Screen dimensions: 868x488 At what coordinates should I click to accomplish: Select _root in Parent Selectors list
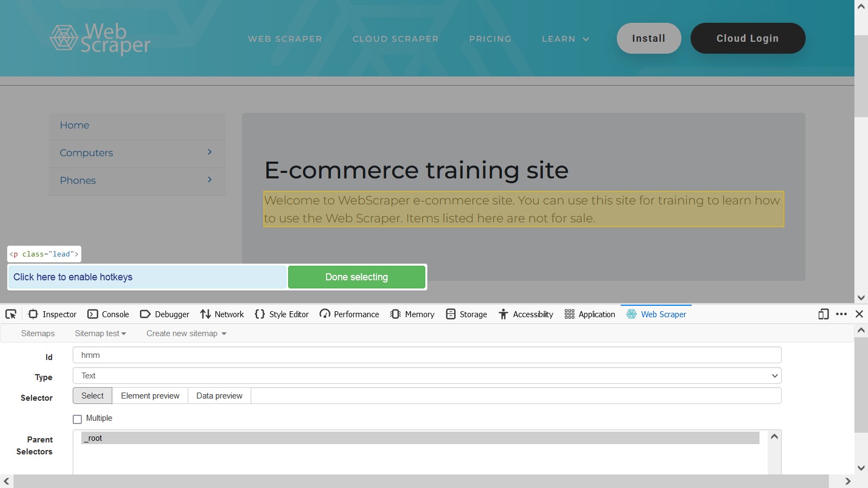point(420,438)
